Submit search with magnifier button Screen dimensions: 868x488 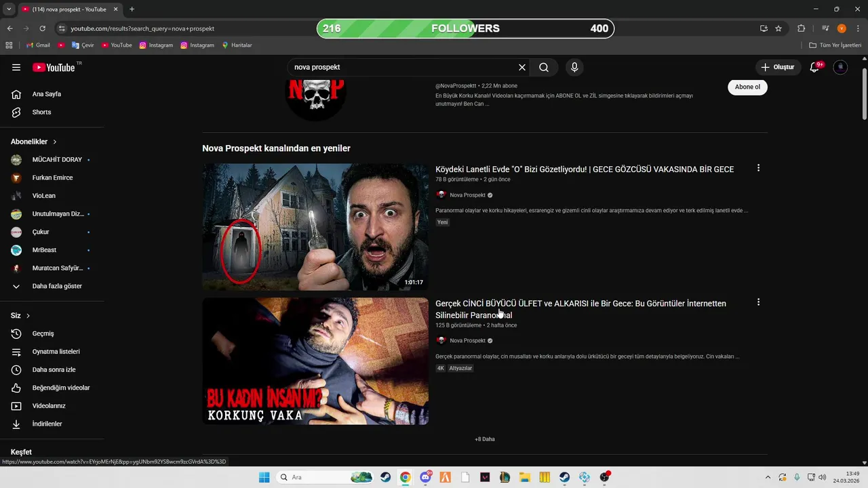coord(544,67)
